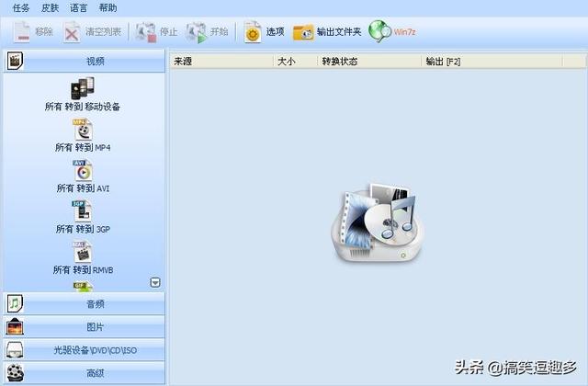
Task: Select the 所有 转到 3GP icon
Action: click(x=82, y=211)
